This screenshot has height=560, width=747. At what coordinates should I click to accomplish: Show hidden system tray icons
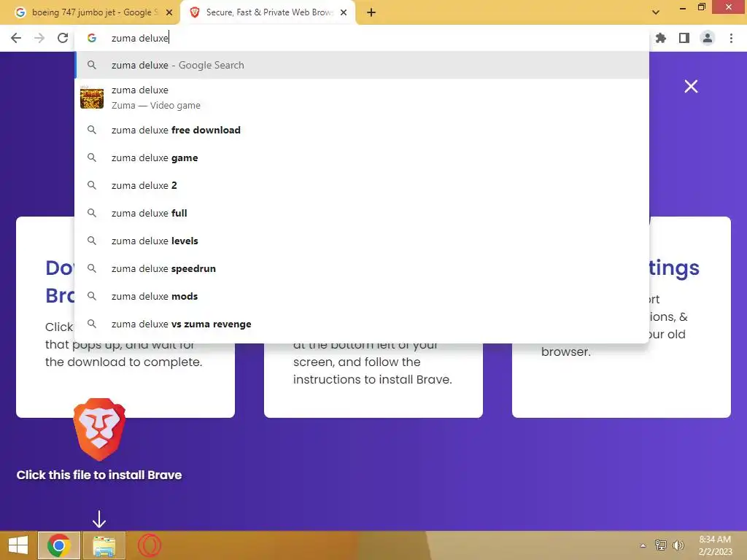[643, 545]
